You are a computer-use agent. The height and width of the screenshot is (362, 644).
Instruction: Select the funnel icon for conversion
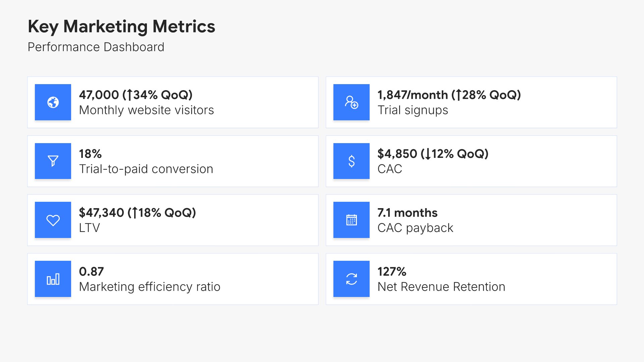click(x=53, y=161)
